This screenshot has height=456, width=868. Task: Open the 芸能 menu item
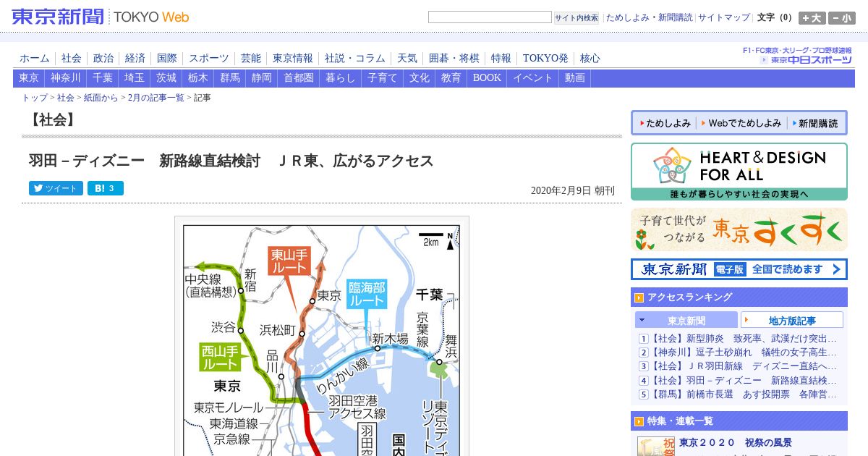[251, 59]
